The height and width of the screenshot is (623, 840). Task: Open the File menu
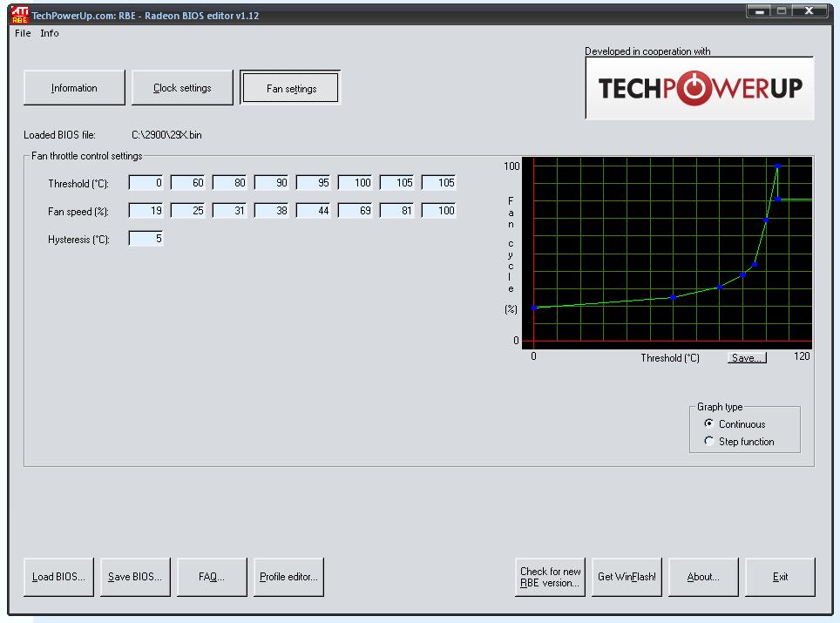click(23, 33)
